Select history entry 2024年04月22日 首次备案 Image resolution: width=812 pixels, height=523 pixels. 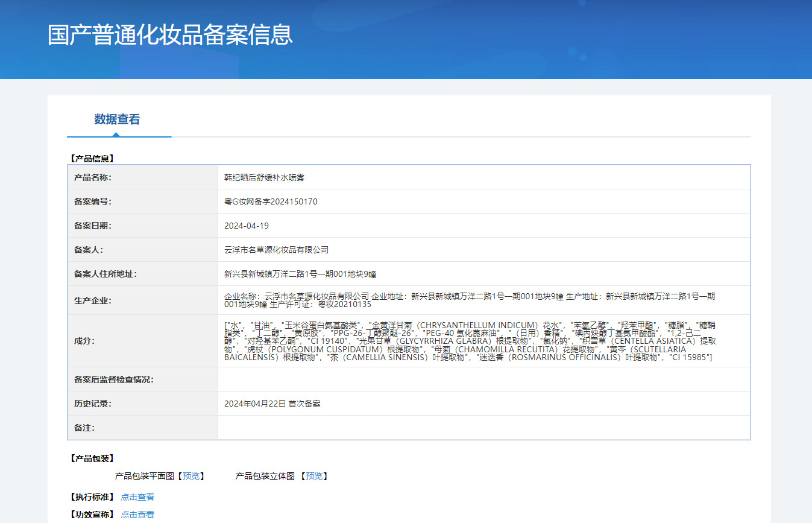tap(272, 404)
